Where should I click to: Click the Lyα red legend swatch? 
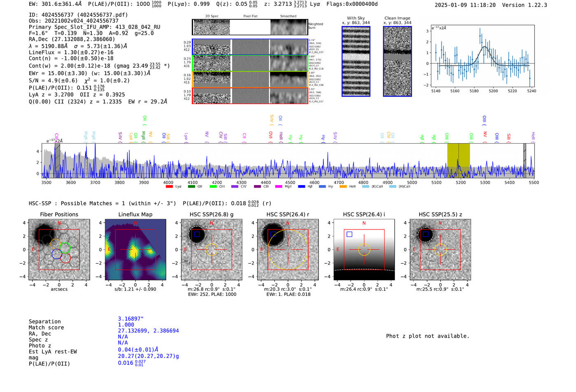click(169, 187)
